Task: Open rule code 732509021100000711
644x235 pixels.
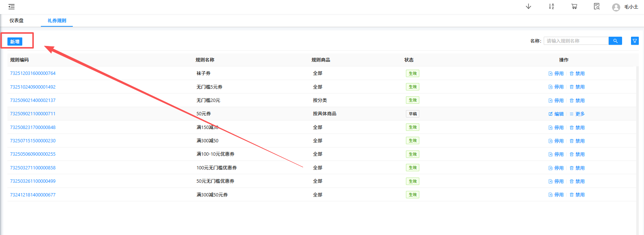Action: pos(33,114)
